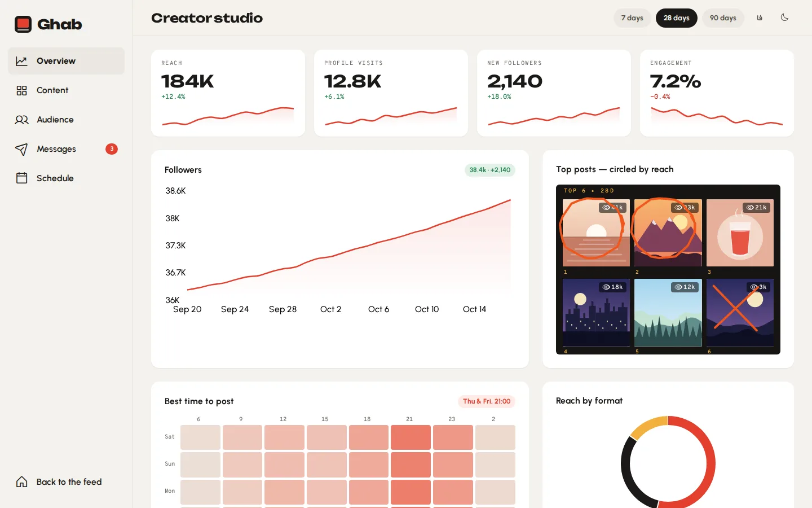
Task: Open the Content section
Action: [x=66, y=90]
